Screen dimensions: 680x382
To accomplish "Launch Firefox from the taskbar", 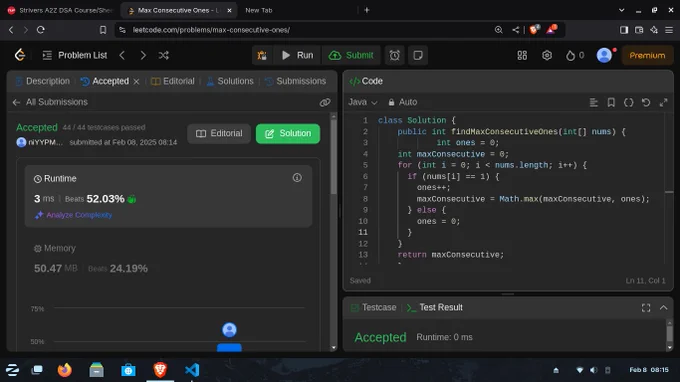I will (x=65, y=370).
